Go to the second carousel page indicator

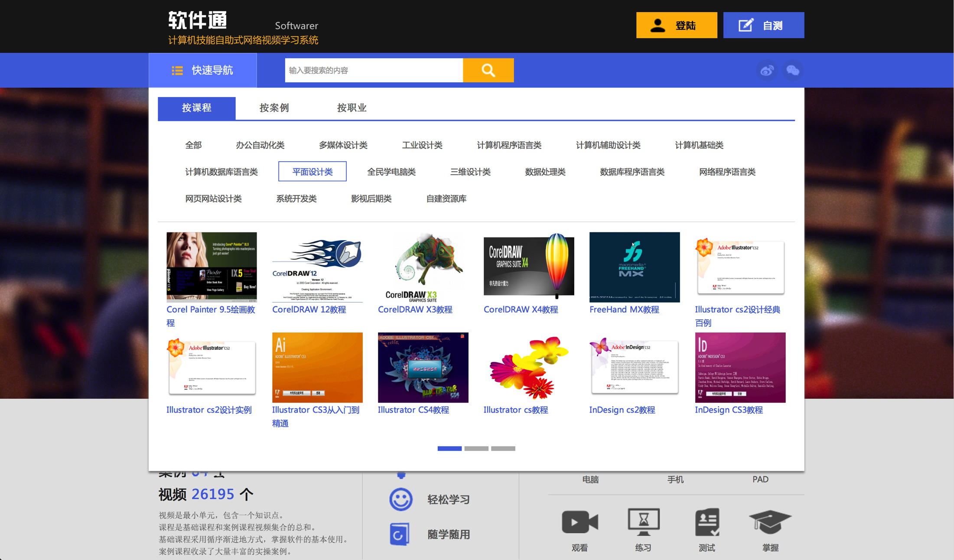point(476,449)
